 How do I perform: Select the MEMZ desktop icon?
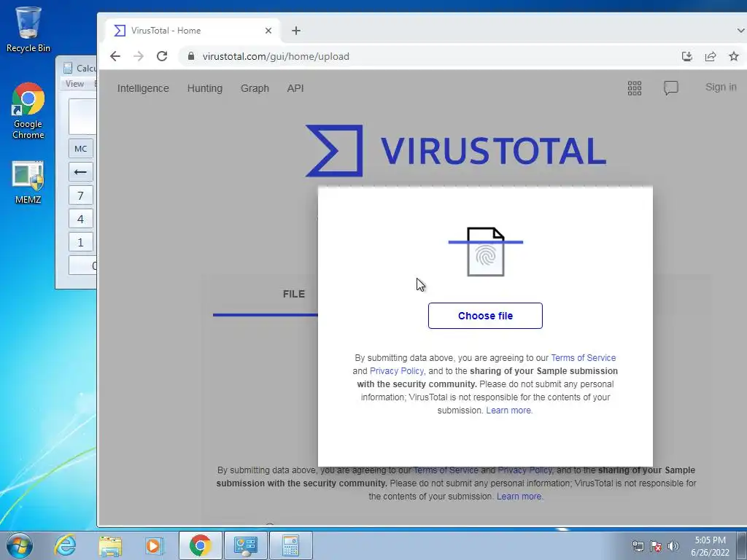pyautogui.click(x=28, y=183)
